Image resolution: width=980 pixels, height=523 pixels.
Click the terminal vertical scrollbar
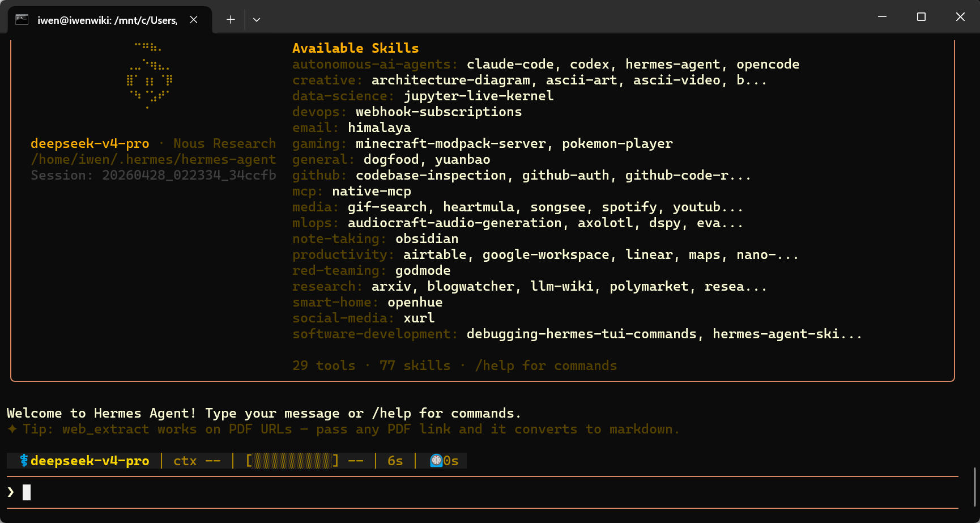[974, 487]
